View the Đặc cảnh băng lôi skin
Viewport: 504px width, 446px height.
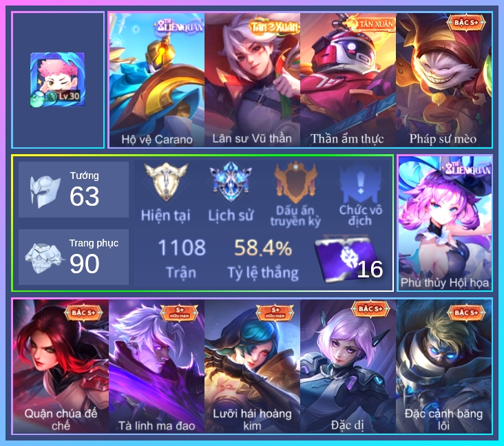443,366
